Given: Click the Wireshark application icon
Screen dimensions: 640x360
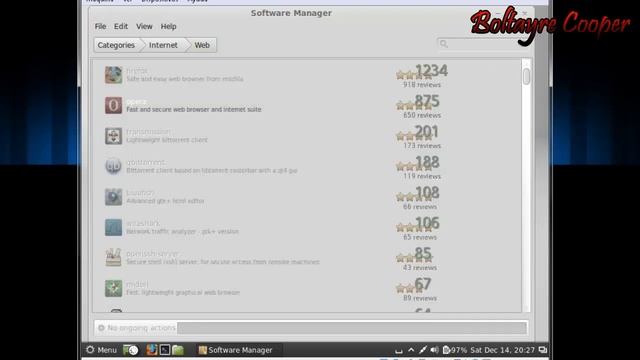Looking at the screenshot, I should tap(113, 227).
